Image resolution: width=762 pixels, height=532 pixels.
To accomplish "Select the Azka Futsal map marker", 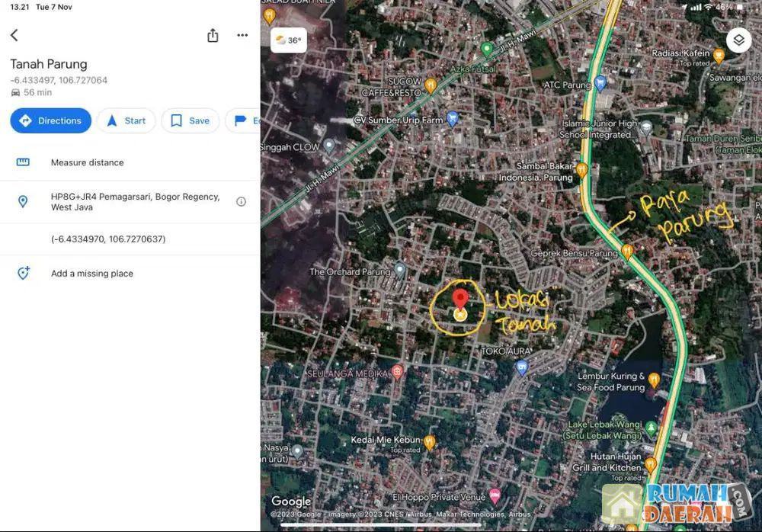I will pyautogui.click(x=487, y=50).
